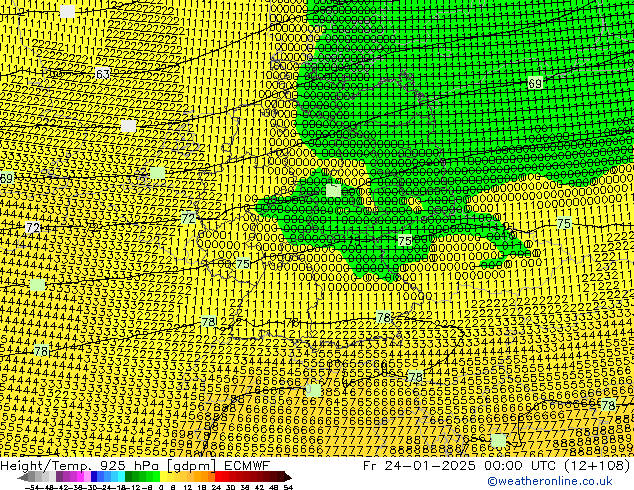This screenshot has height=490, width=634.
Task: Click the 63 height contour label
Action: click(x=102, y=74)
